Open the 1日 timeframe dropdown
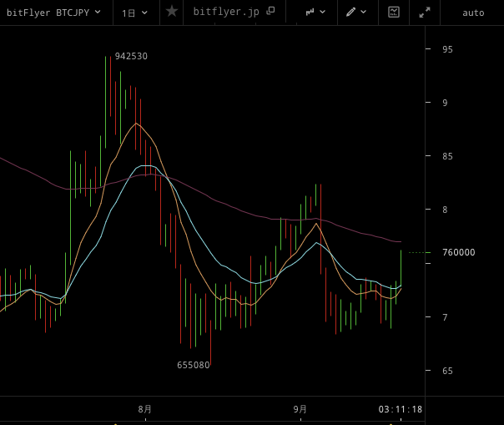Screen dimensions: 504x425 pyautogui.click(x=134, y=13)
